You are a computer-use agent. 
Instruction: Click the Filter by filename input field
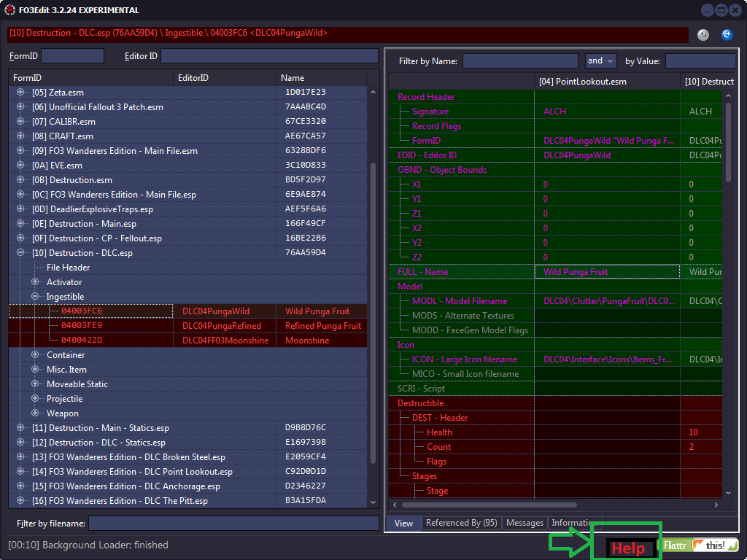coord(233,523)
